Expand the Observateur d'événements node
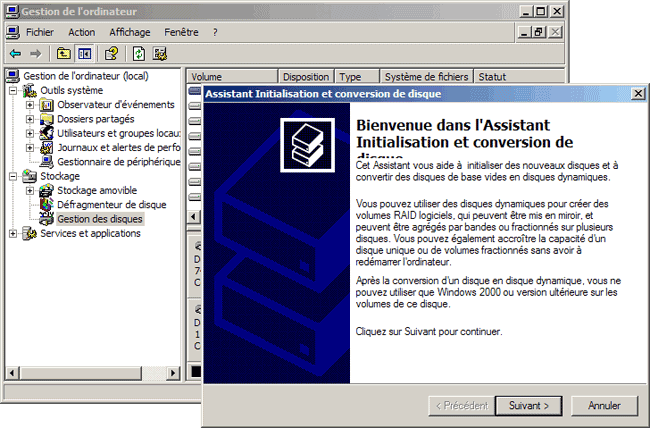The image size is (650, 428). coord(30,105)
